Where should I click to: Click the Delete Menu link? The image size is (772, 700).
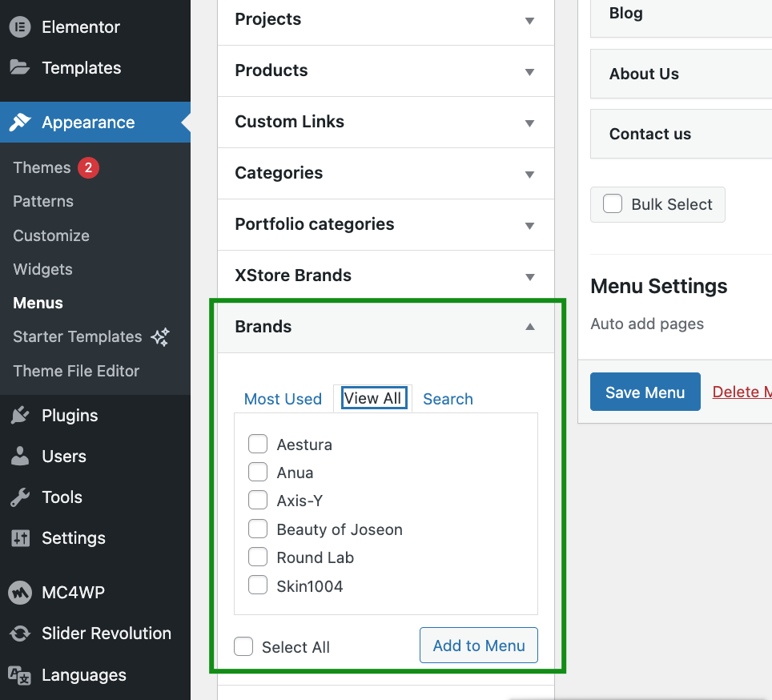click(742, 392)
